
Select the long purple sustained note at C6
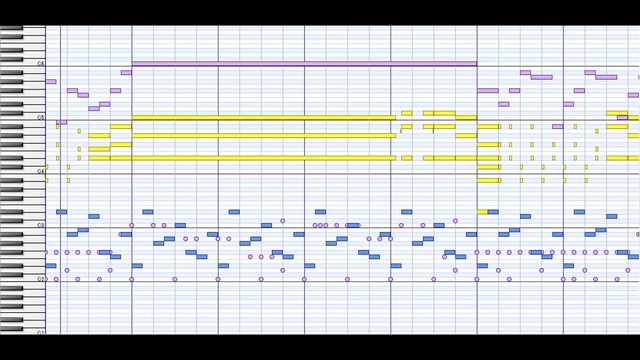(x=304, y=64)
